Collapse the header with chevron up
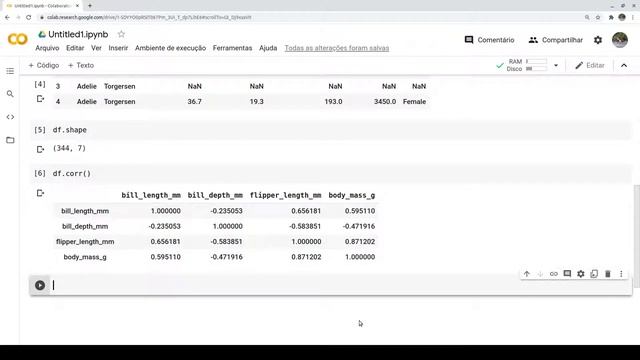640x360 pixels. click(624, 65)
